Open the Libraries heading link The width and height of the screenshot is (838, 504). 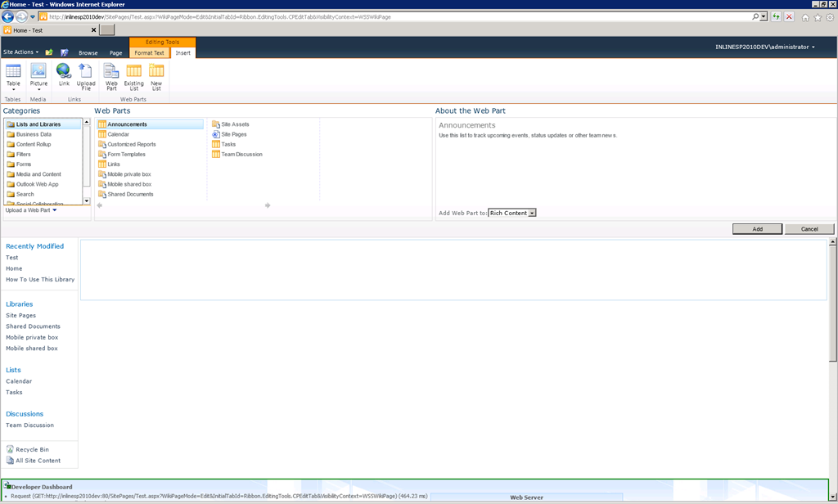pos(20,304)
